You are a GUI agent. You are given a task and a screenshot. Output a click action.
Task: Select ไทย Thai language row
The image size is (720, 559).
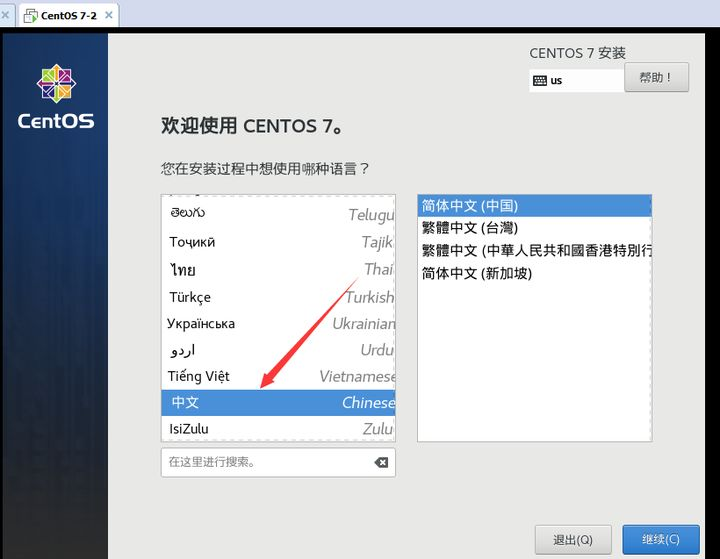(278, 269)
